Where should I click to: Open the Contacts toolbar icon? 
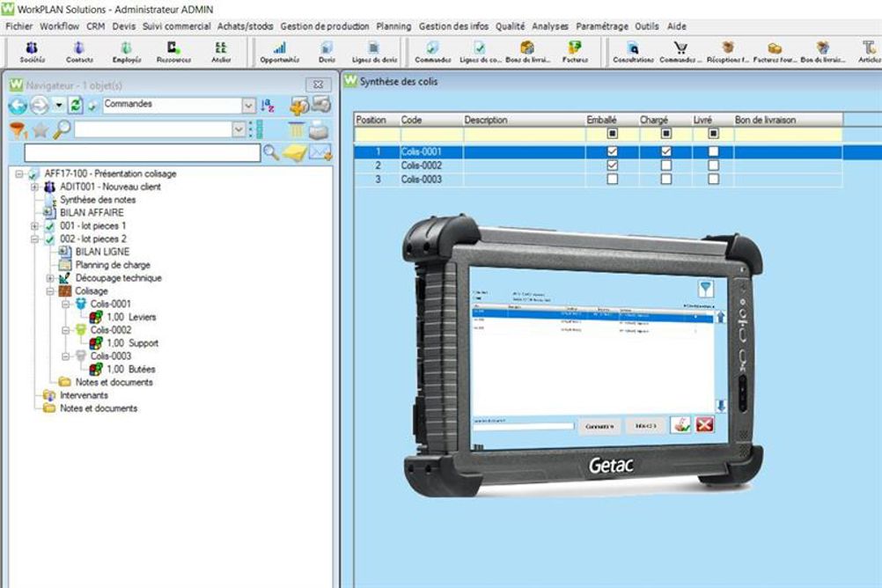coord(79,52)
